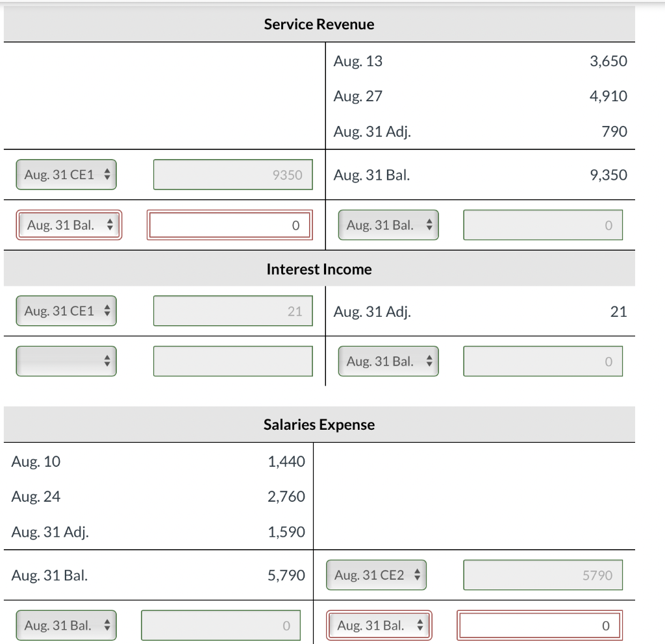Open the red-outlined Aug. 31 Bal. dropdown in Salaries Expense
This screenshot has height=644, width=665.
[x=378, y=625]
